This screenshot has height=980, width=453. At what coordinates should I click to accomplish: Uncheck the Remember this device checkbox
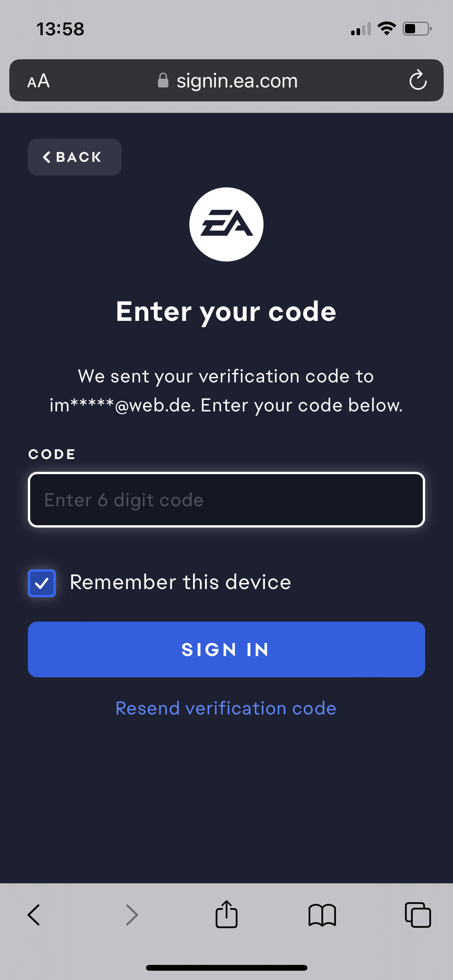[42, 583]
